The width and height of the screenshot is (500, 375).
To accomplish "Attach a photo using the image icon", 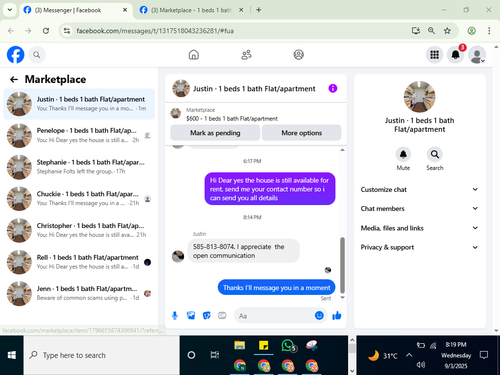I will pos(191,315).
